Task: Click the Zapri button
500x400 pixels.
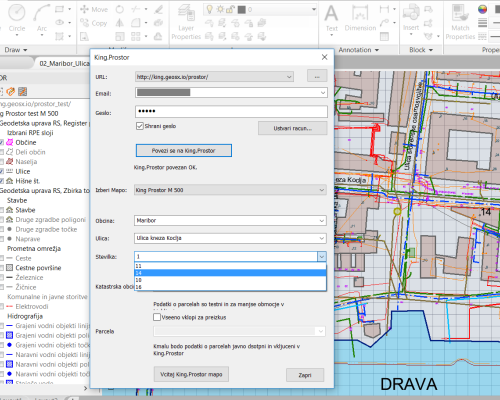Action: pyautogui.click(x=305, y=375)
